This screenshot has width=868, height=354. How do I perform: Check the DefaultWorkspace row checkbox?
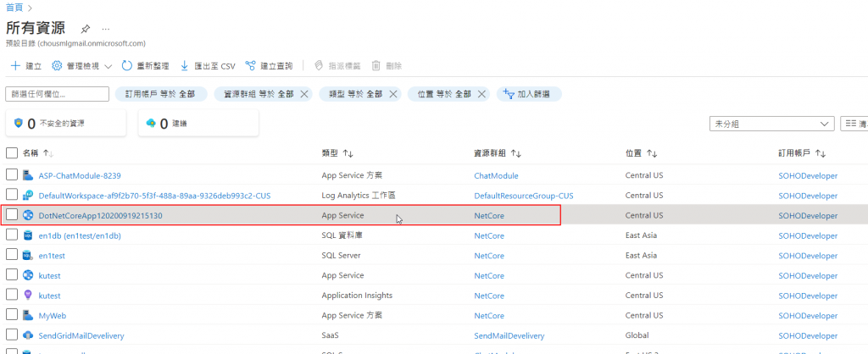pyautogui.click(x=12, y=196)
